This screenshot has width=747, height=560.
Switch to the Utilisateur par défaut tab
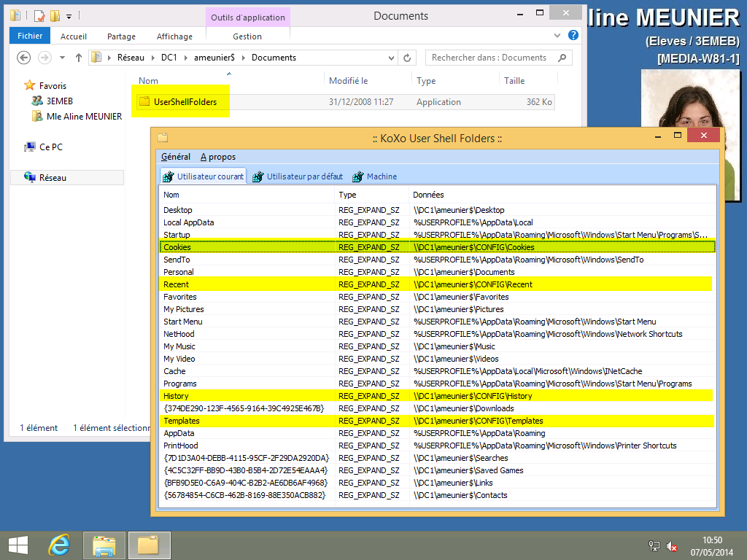(298, 176)
